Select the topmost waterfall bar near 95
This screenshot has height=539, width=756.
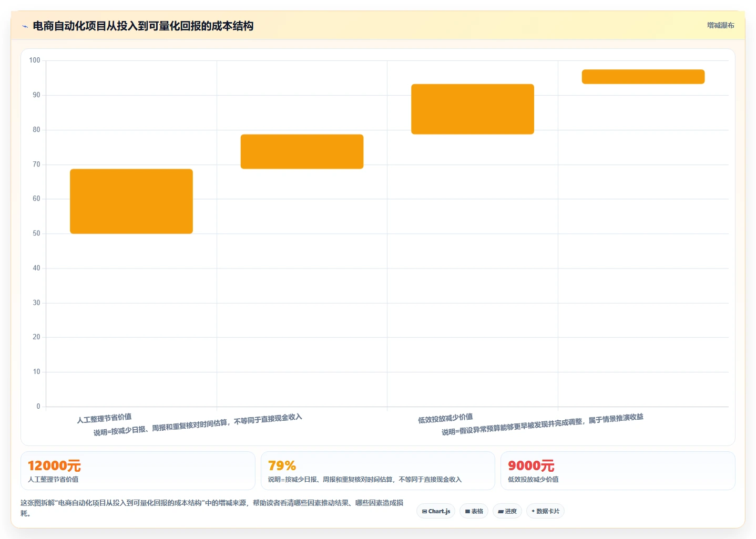click(x=643, y=77)
